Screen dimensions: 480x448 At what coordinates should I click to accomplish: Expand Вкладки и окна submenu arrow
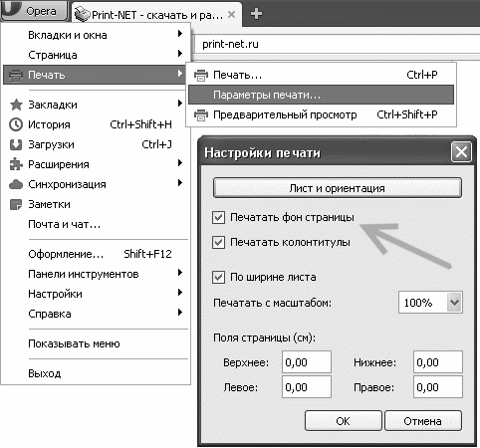pos(179,33)
